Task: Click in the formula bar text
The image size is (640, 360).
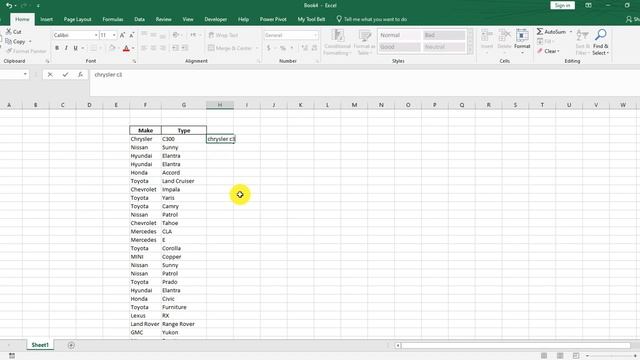Action: pyautogui.click(x=108, y=75)
